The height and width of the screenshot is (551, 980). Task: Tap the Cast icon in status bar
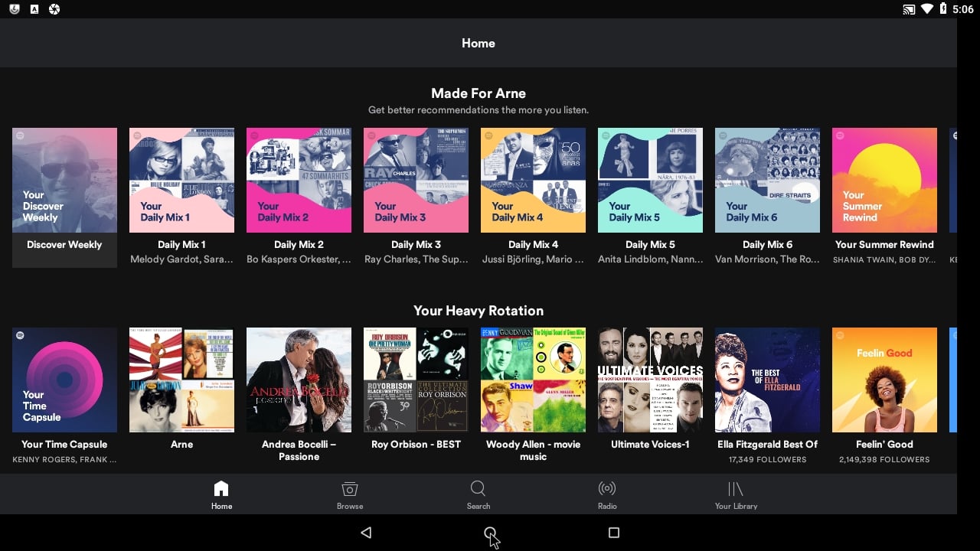coord(909,9)
